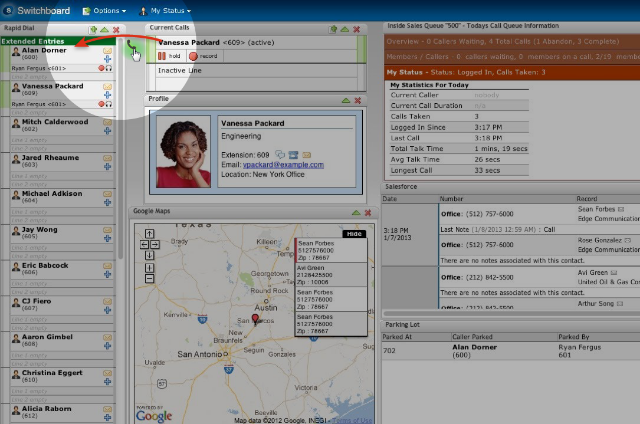Click envelope icon for Mitch Calderwood
Viewport: 640px width, 424px height.
tap(107, 122)
